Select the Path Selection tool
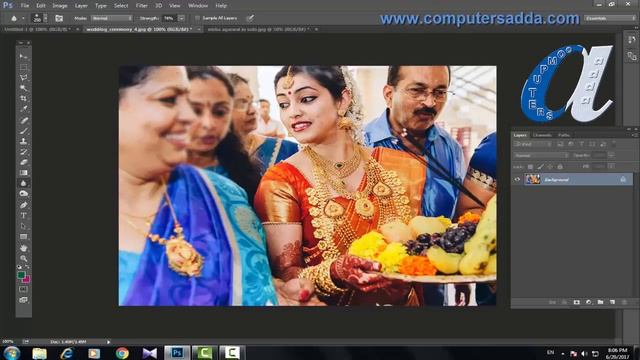 click(23, 226)
